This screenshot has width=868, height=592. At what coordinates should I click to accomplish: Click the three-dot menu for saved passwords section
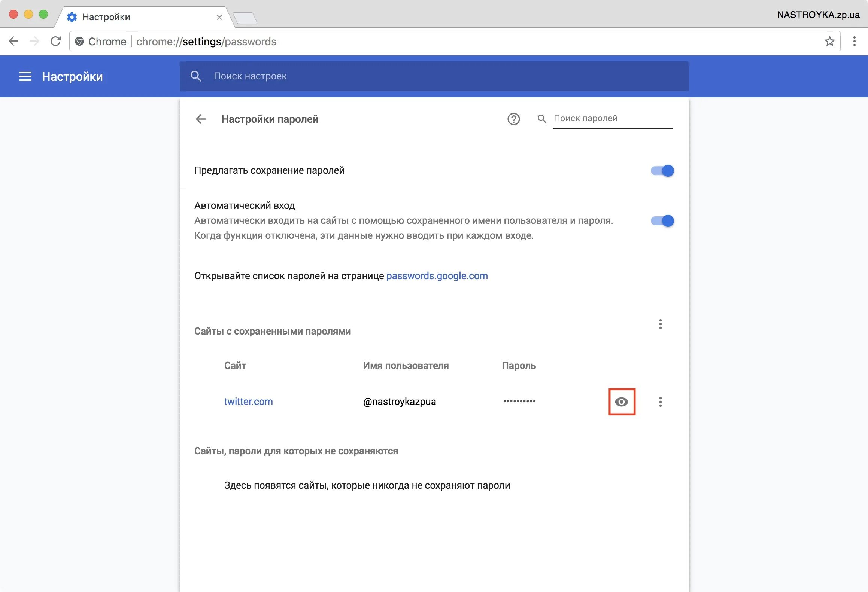[660, 324]
